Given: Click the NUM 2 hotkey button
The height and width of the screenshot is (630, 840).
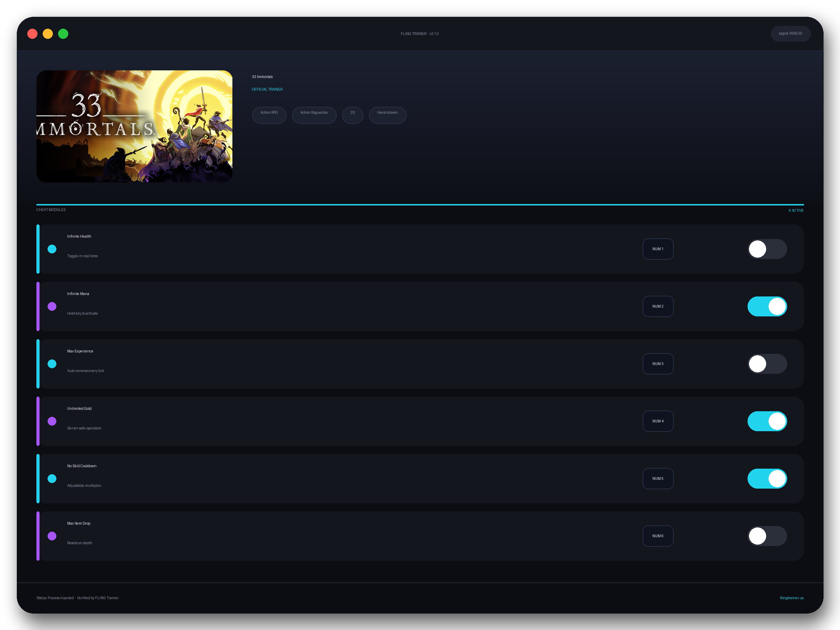Looking at the screenshot, I should point(658,307).
